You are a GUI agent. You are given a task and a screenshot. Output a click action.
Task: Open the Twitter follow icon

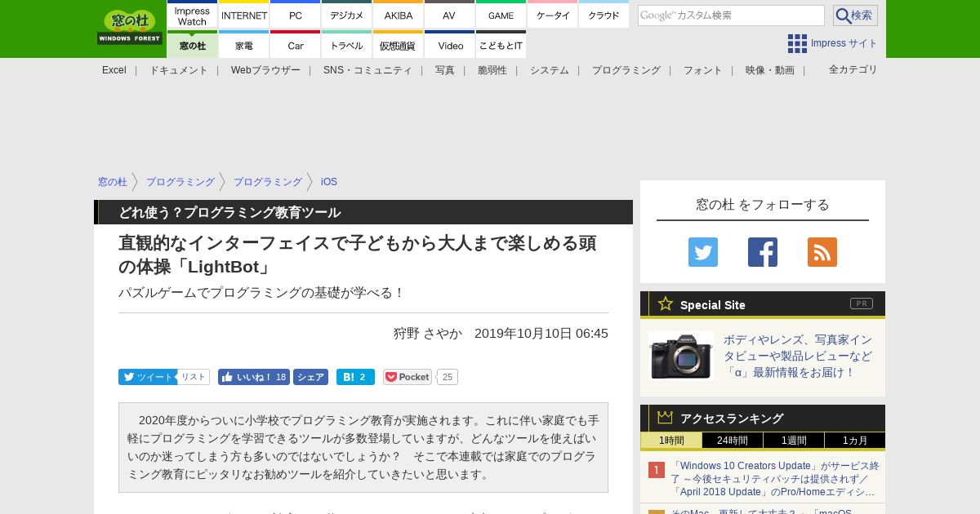pos(703,252)
